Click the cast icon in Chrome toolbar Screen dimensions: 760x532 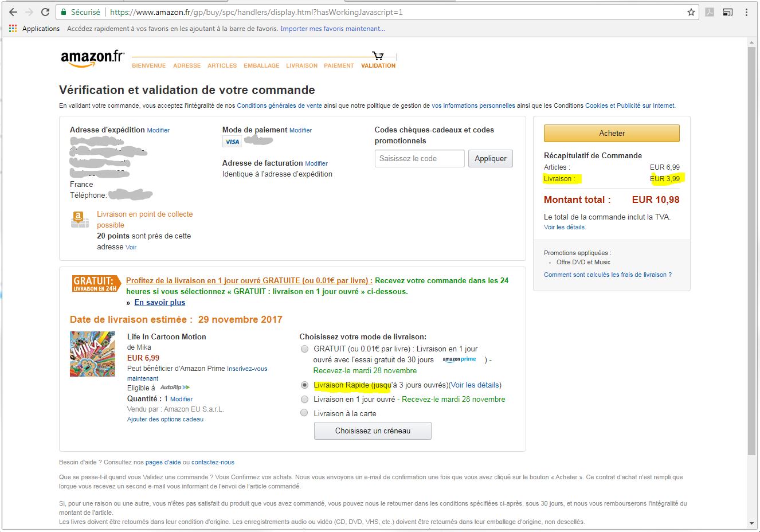pos(727,12)
